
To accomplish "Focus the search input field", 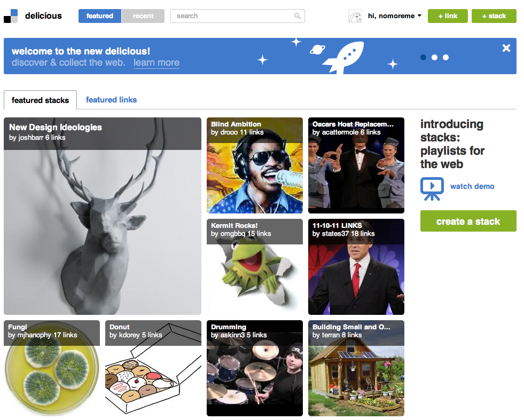I will (x=237, y=16).
